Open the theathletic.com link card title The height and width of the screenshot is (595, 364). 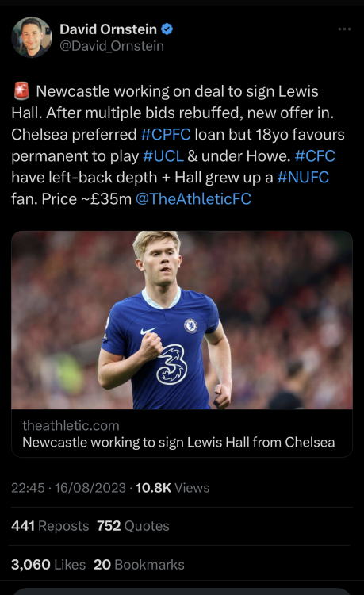(x=178, y=443)
